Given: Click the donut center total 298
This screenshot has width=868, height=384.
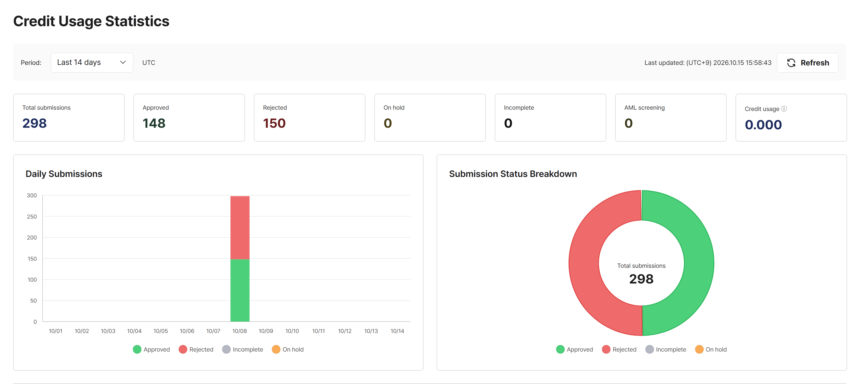Looking at the screenshot, I should (x=641, y=279).
